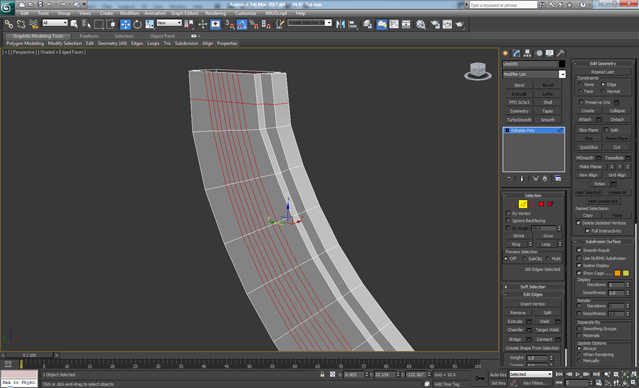Open the Display command panel tab
This screenshot has width=639, height=388.
tap(550, 53)
